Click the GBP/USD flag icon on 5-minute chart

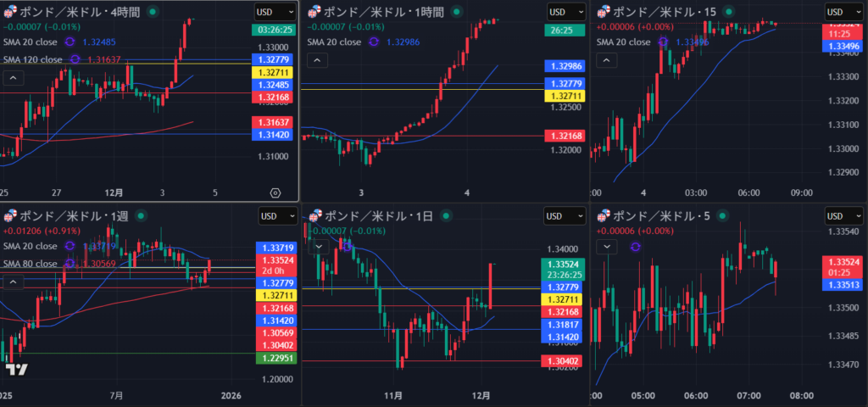point(604,215)
